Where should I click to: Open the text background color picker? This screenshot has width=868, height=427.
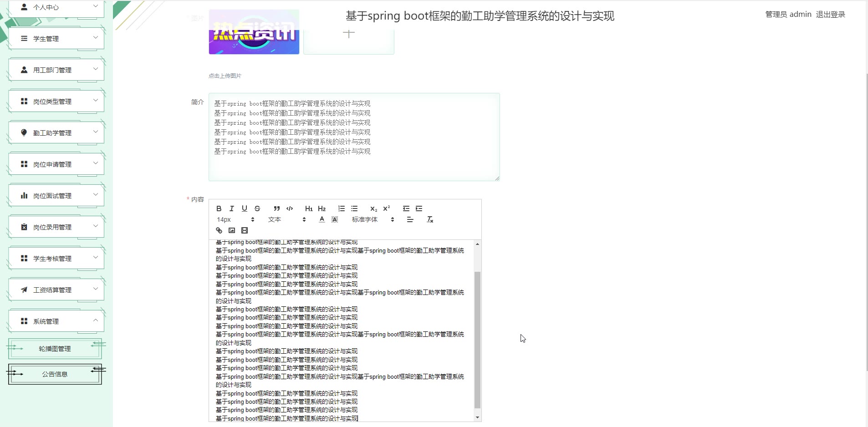pos(335,219)
